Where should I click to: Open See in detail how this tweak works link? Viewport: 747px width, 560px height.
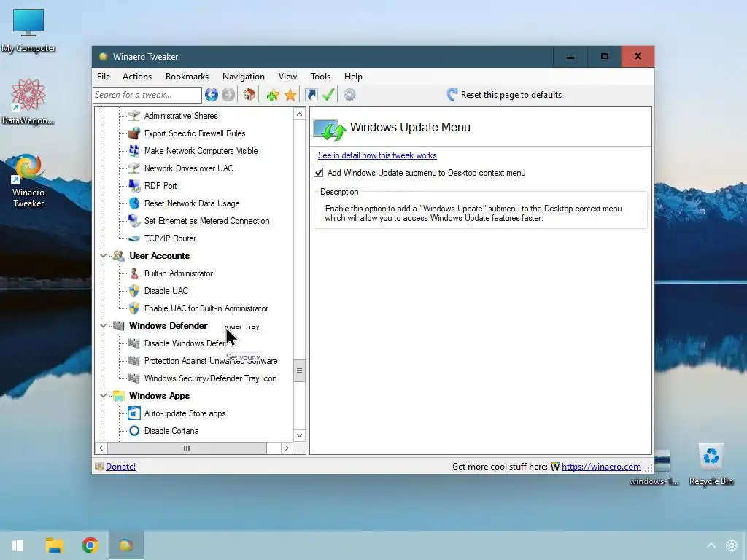click(x=377, y=155)
